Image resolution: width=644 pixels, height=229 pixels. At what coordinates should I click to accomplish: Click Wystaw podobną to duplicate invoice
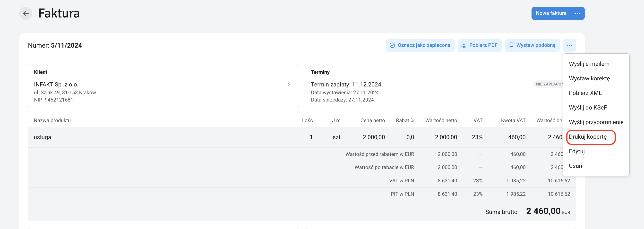click(532, 45)
